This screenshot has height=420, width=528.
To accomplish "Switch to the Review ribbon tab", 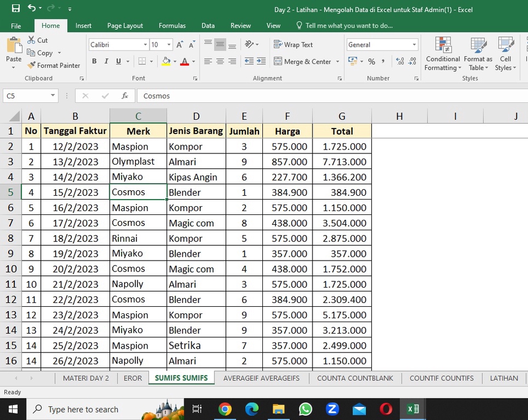I will click(x=240, y=26).
